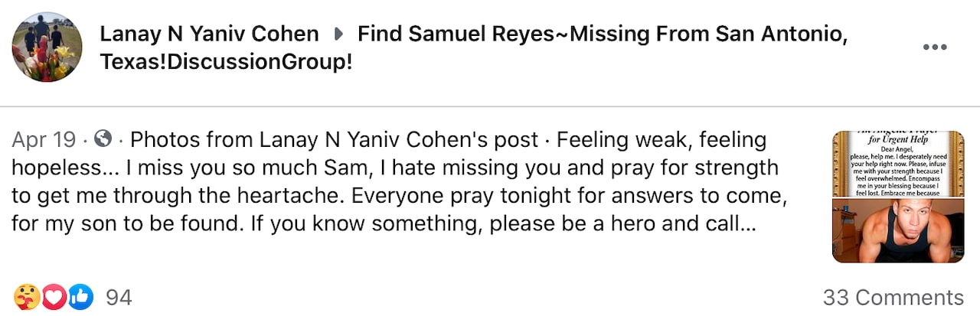This screenshot has width=980, height=316.
Task: Open the three-dot post options menu
Action: [935, 47]
